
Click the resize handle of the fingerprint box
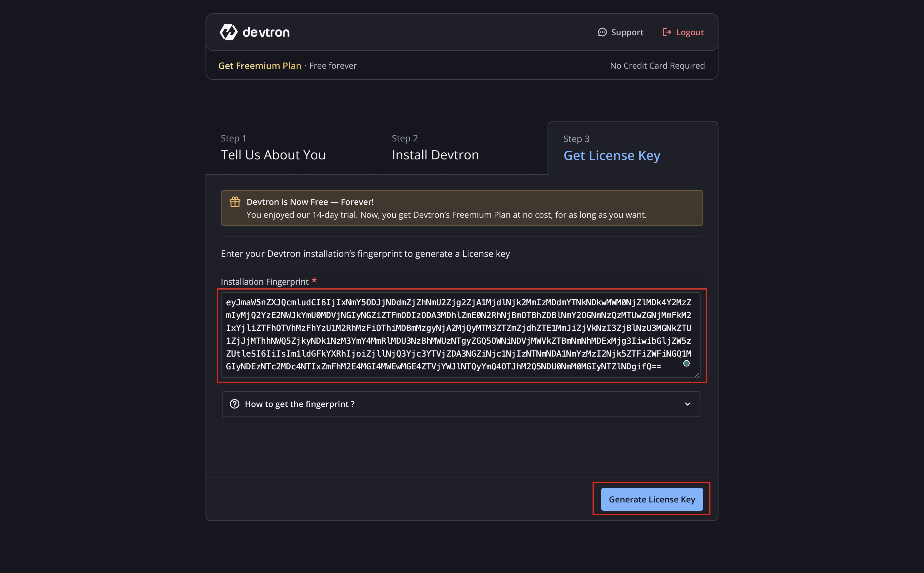tap(697, 375)
